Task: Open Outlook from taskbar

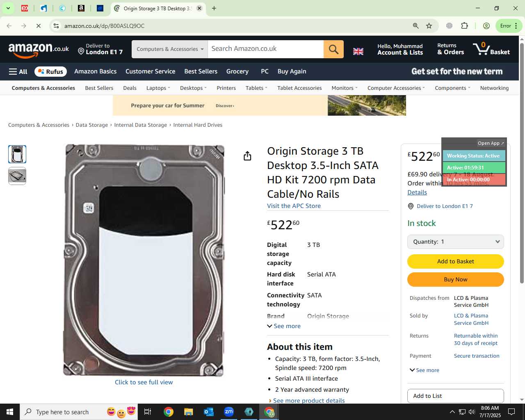Action: click(x=209, y=412)
